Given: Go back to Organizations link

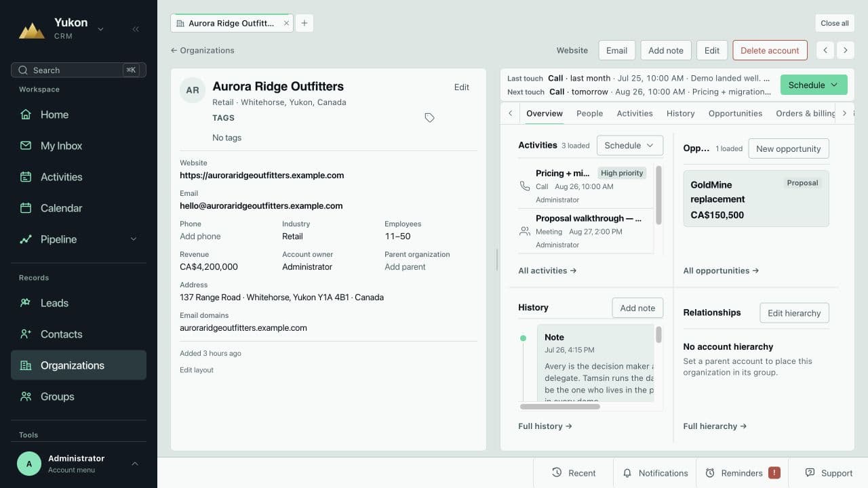Looking at the screenshot, I should click(203, 50).
